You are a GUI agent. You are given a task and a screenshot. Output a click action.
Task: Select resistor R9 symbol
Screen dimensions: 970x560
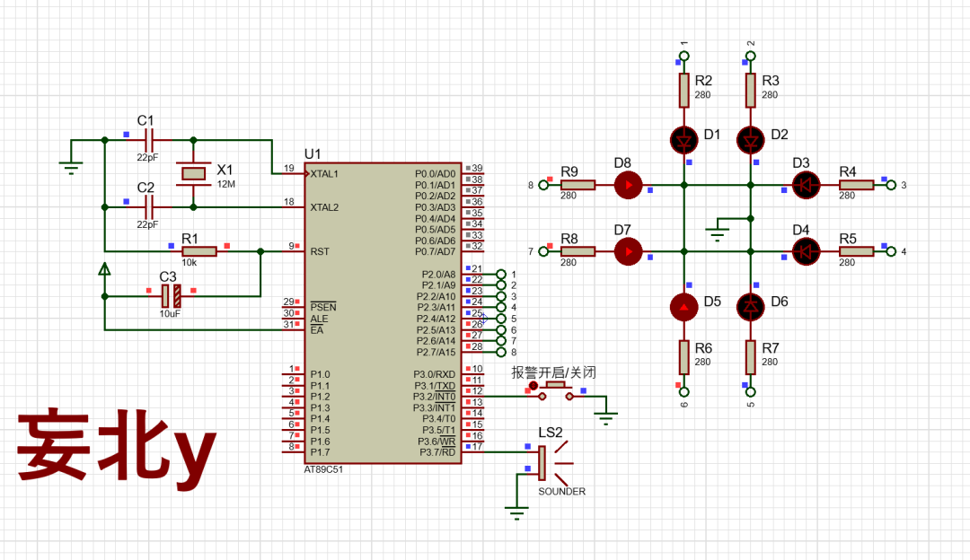pyautogui.click(x=578, y=185)
